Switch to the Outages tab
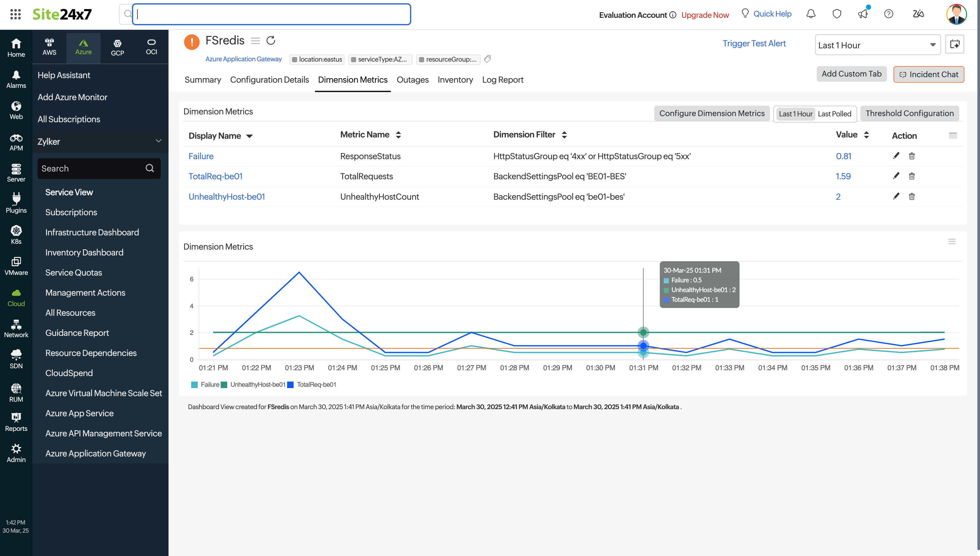Image resolution: width=980 pixels, height=556 pixels. (x=412, y=80)
